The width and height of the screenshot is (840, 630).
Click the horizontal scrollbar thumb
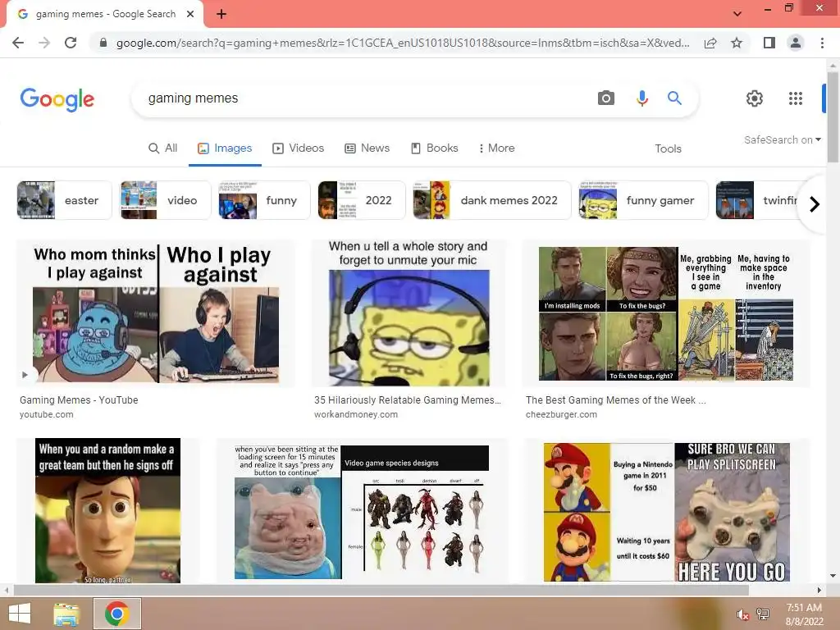click(x=381, y=591)
